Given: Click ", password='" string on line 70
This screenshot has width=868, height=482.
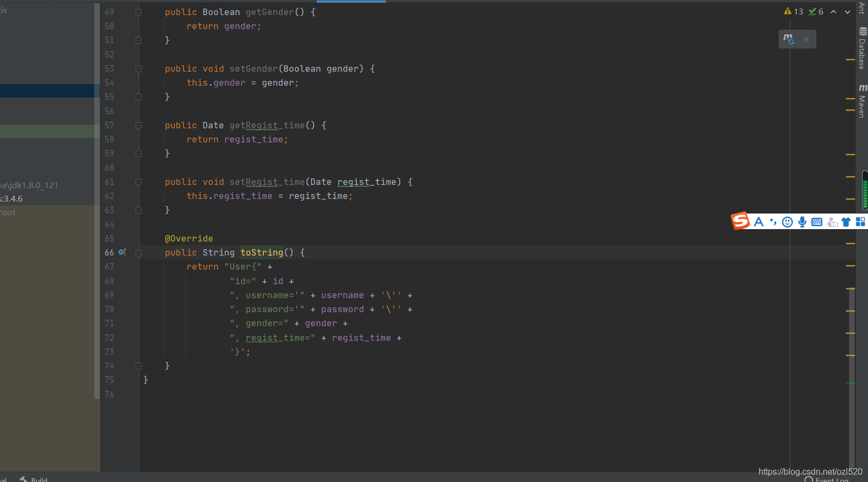Looking at the screenshot, I should tap(267, 309).
